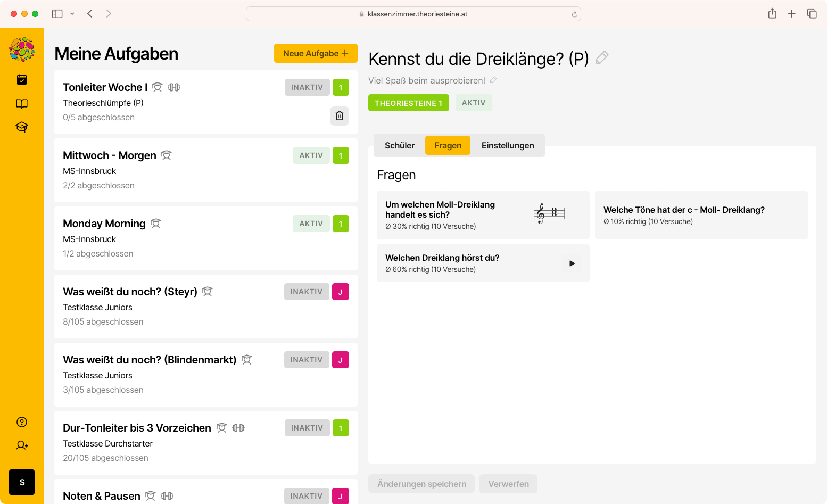
Task: Click Änderungen speichern button
Action: pos(421,484)
